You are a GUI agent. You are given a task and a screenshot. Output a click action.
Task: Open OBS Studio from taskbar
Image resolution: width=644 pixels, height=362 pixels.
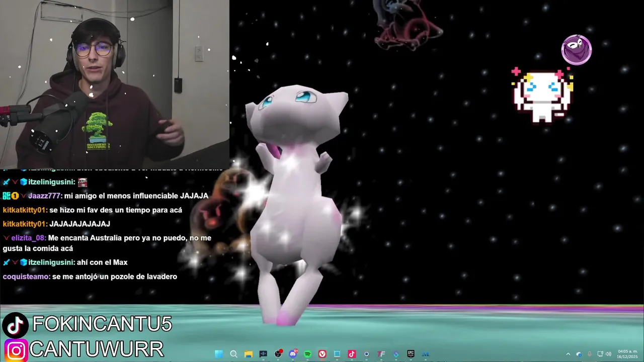pyautogui.click(x=278, y=354)
